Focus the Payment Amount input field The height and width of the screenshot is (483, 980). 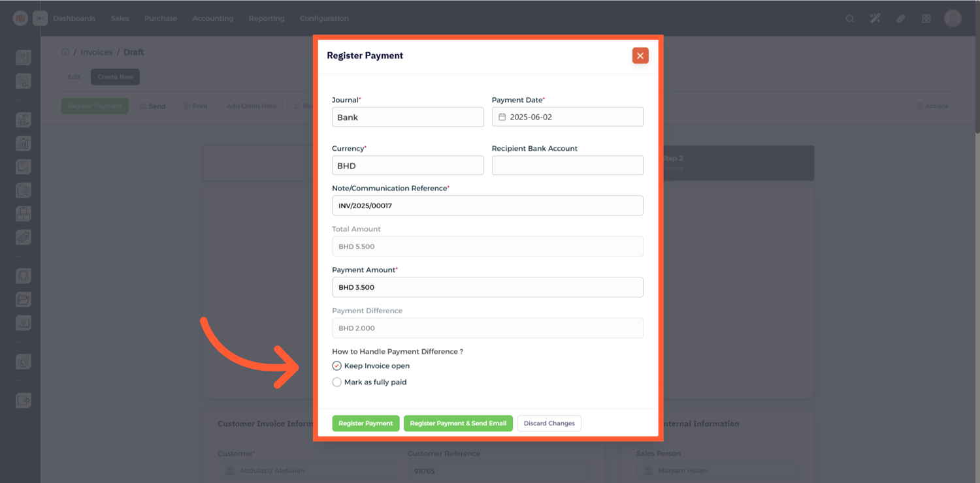tap(487, 287)
